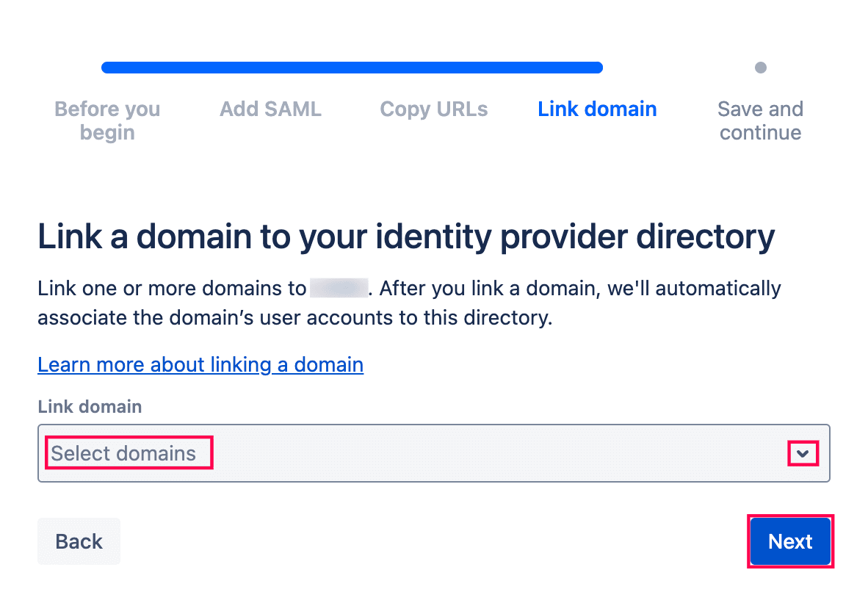Go to the 'Save and continue' step label
The height and width of the screenshot is (592, 868).
(x=760, y=120)
